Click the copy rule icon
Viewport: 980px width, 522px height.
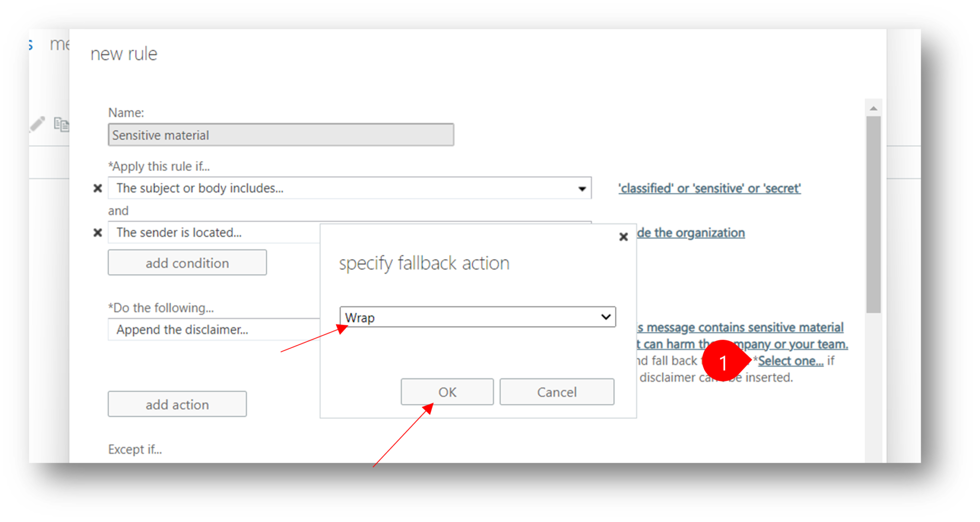point(61,125)
